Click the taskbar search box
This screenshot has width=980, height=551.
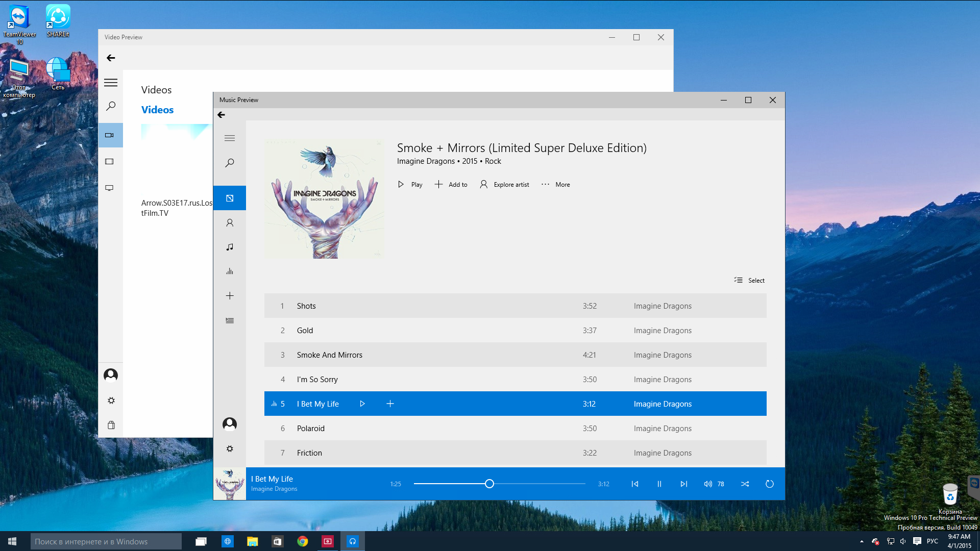point(106,541)
